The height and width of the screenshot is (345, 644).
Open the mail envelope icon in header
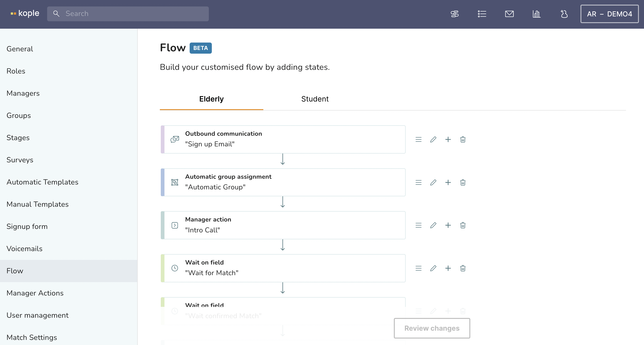coord(509,14)
